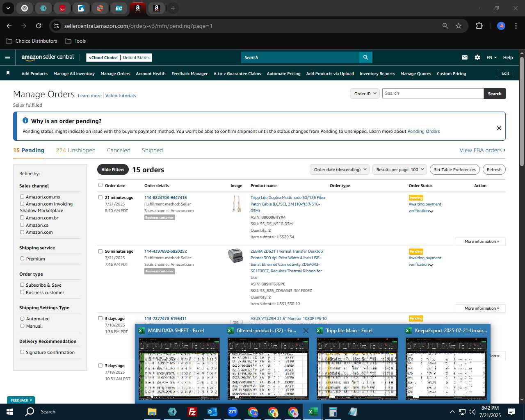Click the Set Table Preferences button
The height and width of the screenshot is (420, 525).
[455, 169]
